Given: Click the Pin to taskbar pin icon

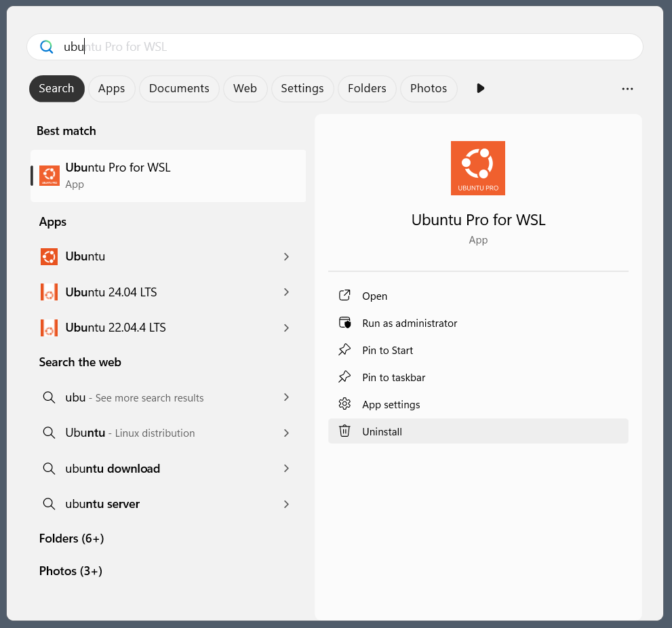Looking at the screenshot, I should point(344,377).
